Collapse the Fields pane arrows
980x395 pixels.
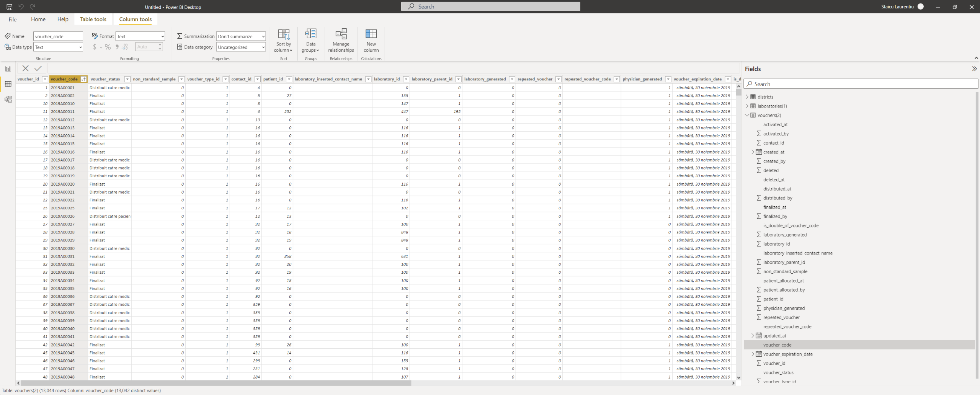(x=974, y=69)
